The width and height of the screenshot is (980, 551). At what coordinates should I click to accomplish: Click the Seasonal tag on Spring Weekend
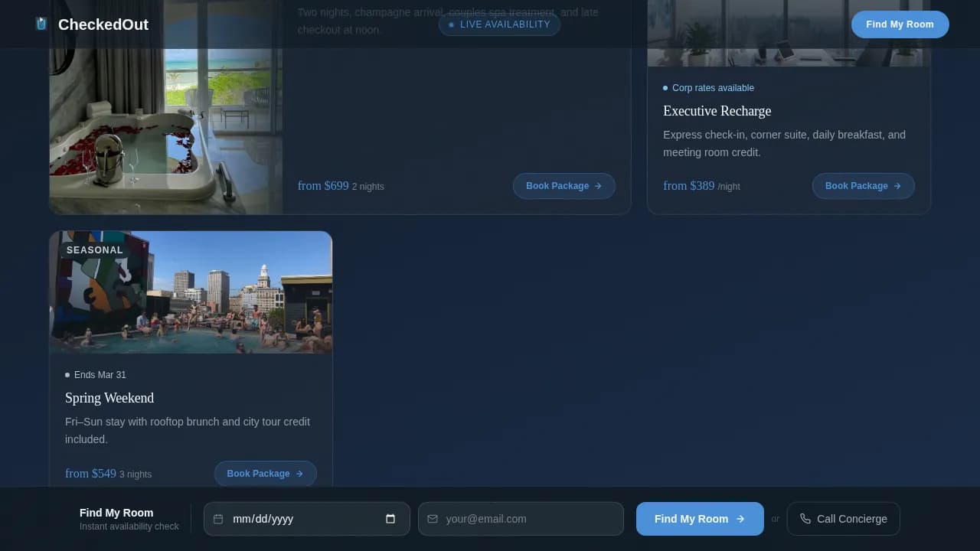[95, 250]
